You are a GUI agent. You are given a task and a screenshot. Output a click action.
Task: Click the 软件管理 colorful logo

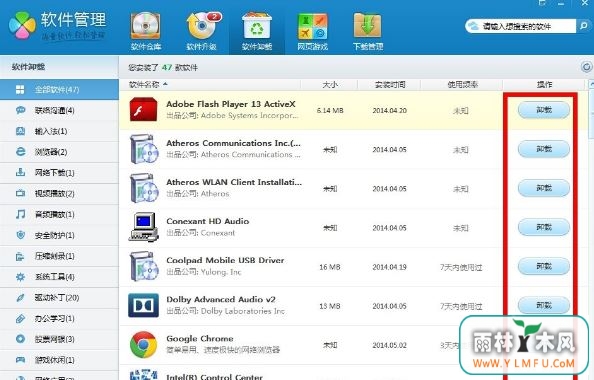(22, 26)
